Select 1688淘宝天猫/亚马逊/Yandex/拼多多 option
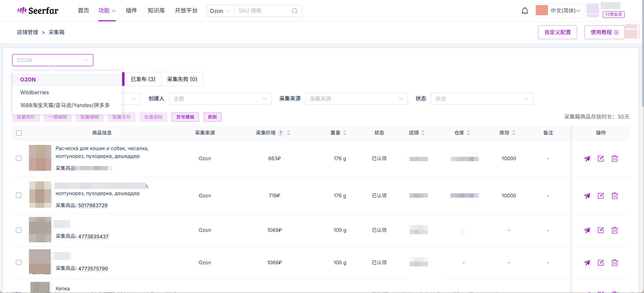 click(x=67, y=105)
